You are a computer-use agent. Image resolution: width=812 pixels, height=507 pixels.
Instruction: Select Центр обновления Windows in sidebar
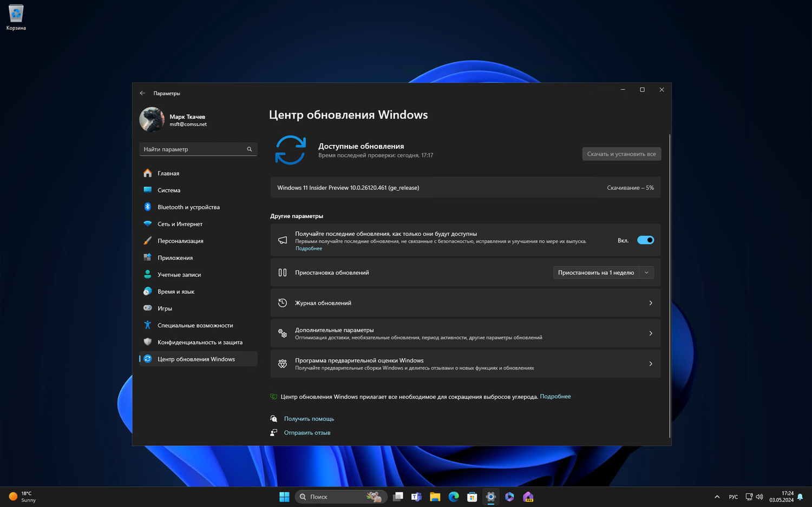point(198,359)
